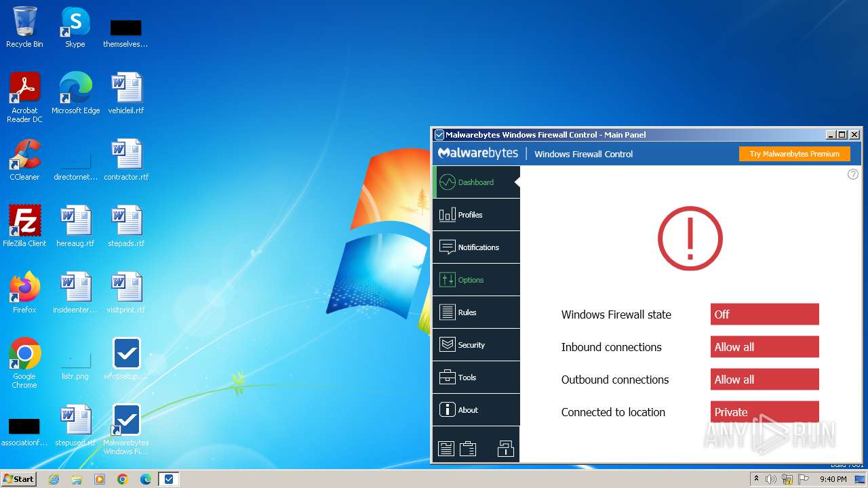868x488 pixels.
Task: Click the Show desktop button
Action: point(860,479)
